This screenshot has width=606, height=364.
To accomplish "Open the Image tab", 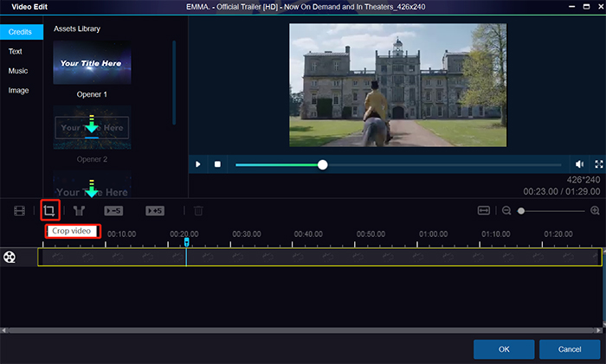I will (x=17, y=89).
